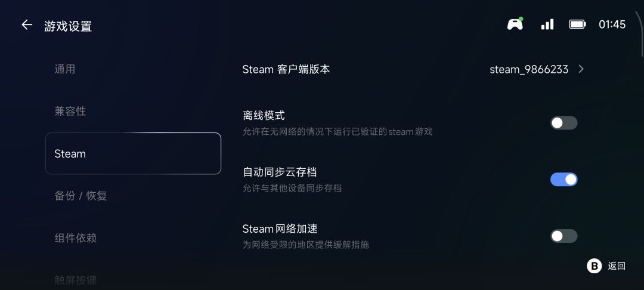The width and height of the screenshot is (644, 290).
Task: Click the 返回 return button label
Action: pos(617,266)
